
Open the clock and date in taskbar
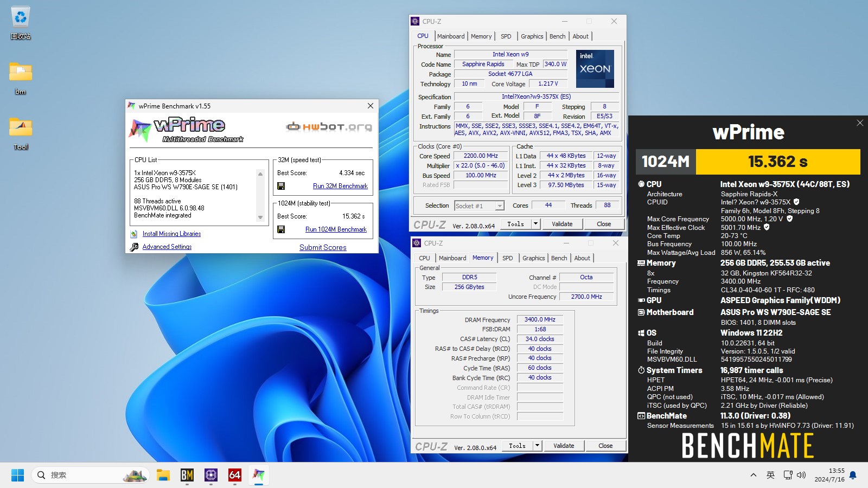point(829,475)
